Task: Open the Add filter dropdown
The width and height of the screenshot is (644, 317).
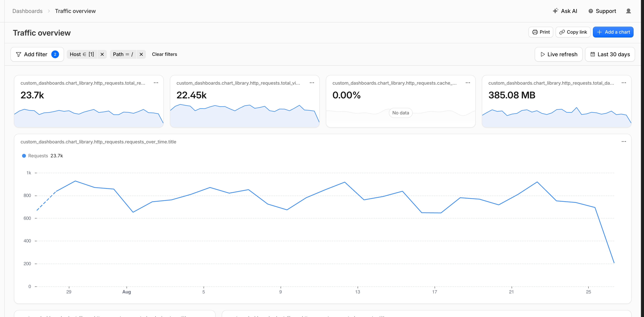Action: (x=37, y=54)
